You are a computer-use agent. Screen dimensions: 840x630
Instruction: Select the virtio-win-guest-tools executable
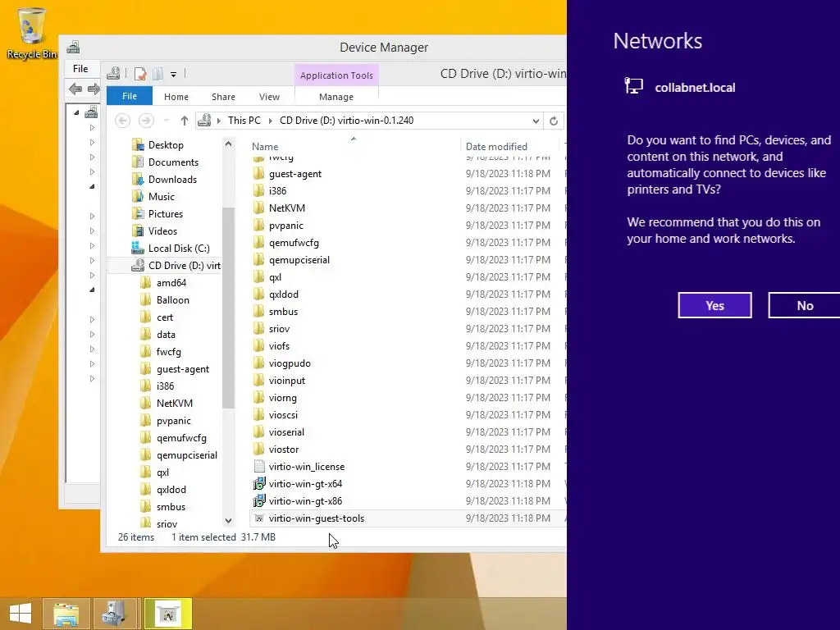[x=316, y=518]
